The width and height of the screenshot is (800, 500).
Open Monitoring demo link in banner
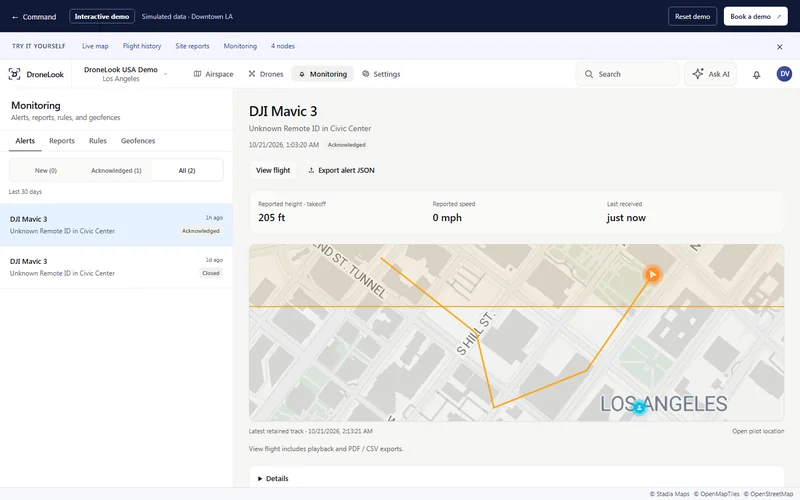click(x=240, y=46)
